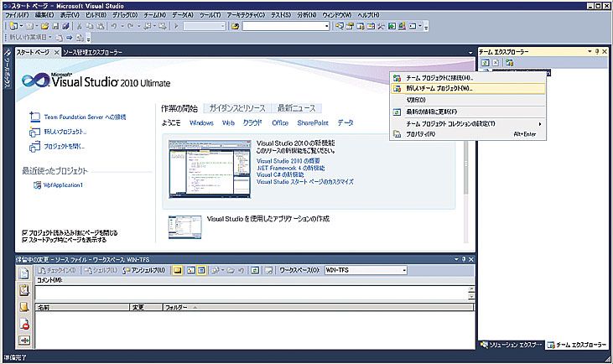
Task: Open the ファイル(F) menu
Action: (x=17, y=15)
